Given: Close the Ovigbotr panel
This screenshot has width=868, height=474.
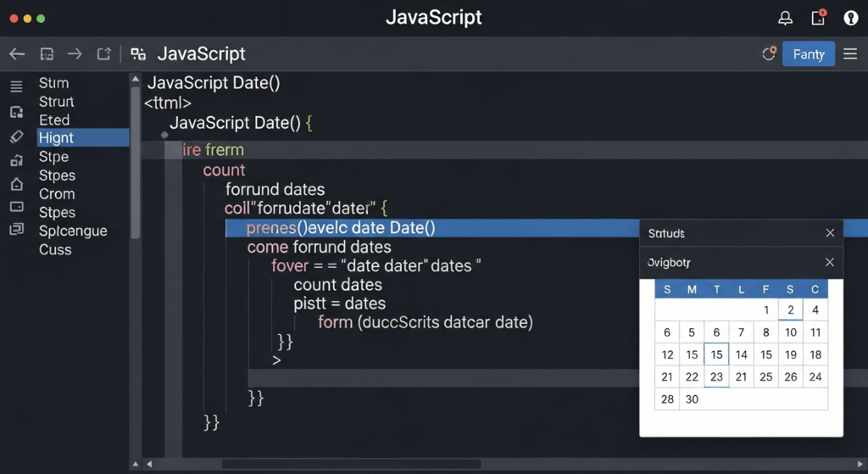Looking at the screenshot, I should tap(830, 263).
